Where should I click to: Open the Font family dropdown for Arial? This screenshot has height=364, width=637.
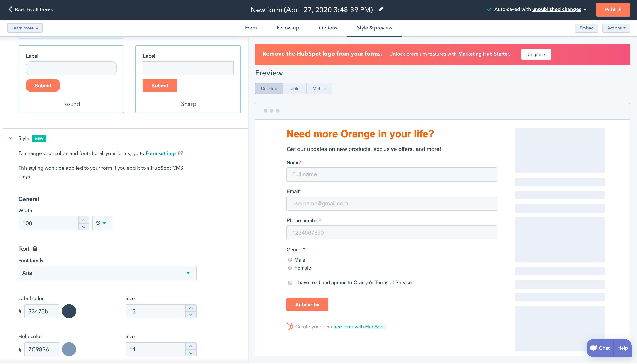(x=107, y=273)
